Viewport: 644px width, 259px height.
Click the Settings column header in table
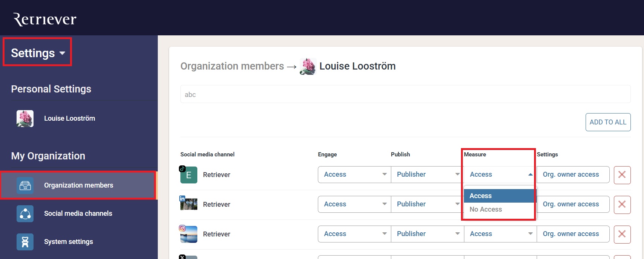click(547, 154)
